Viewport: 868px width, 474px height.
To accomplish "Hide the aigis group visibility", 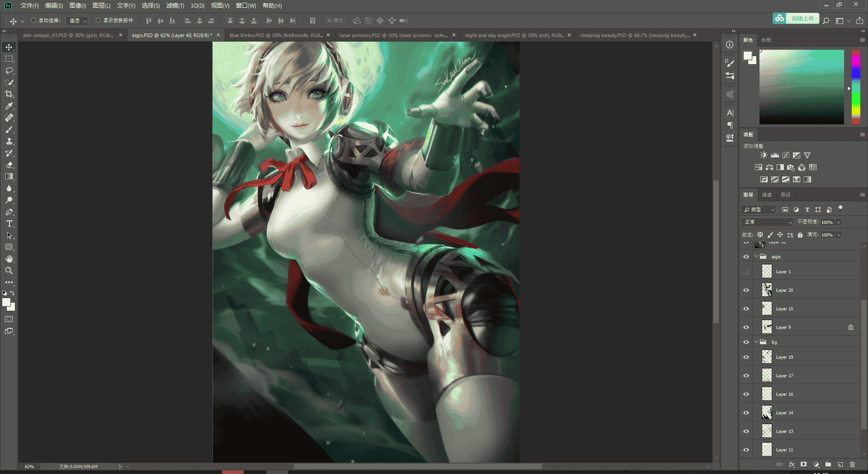I will point(746,256).
